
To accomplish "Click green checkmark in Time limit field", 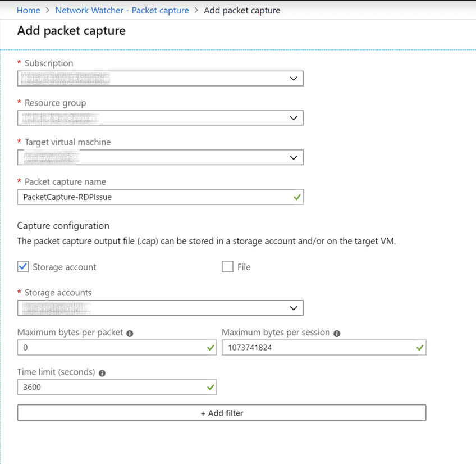I will click(210, 388).
